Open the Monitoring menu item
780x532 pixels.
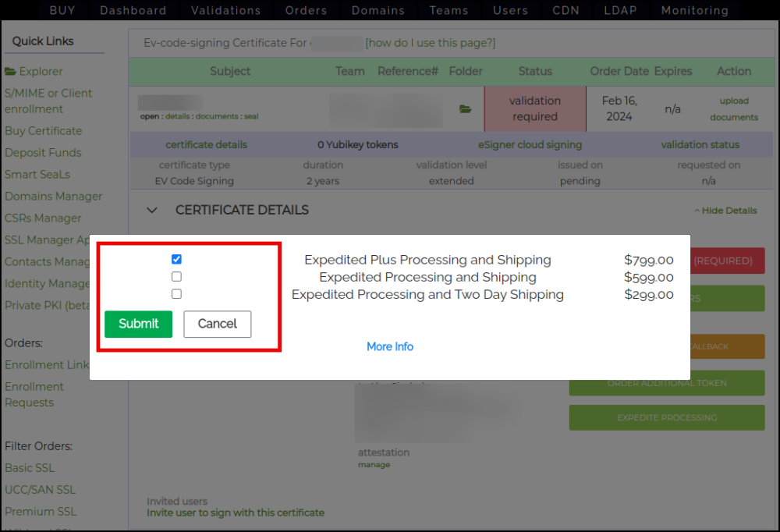[x=695, y=10]
